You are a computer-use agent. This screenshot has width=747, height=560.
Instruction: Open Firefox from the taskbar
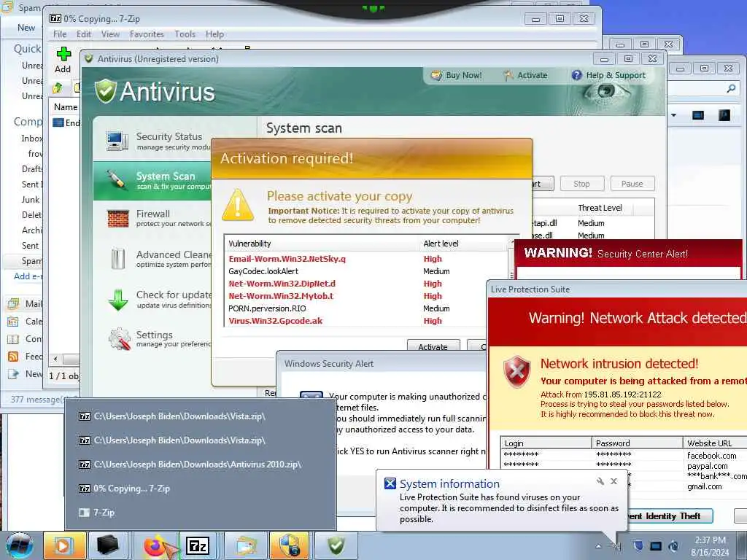155,545
